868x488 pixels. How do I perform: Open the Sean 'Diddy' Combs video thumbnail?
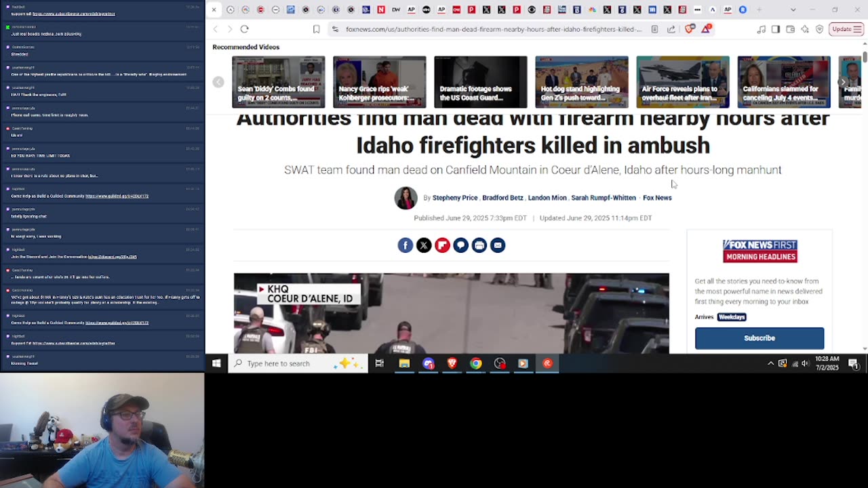279,82
